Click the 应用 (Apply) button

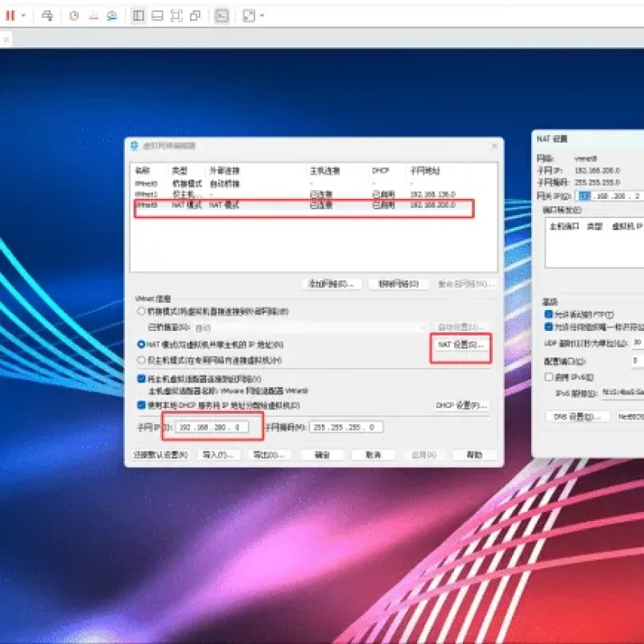pos(424,455)
